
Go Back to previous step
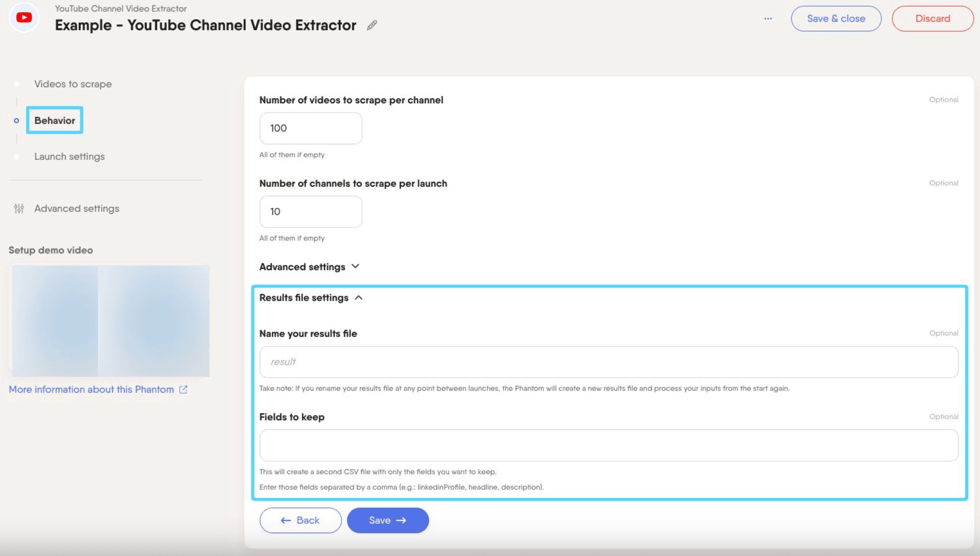tap(300, 520)
